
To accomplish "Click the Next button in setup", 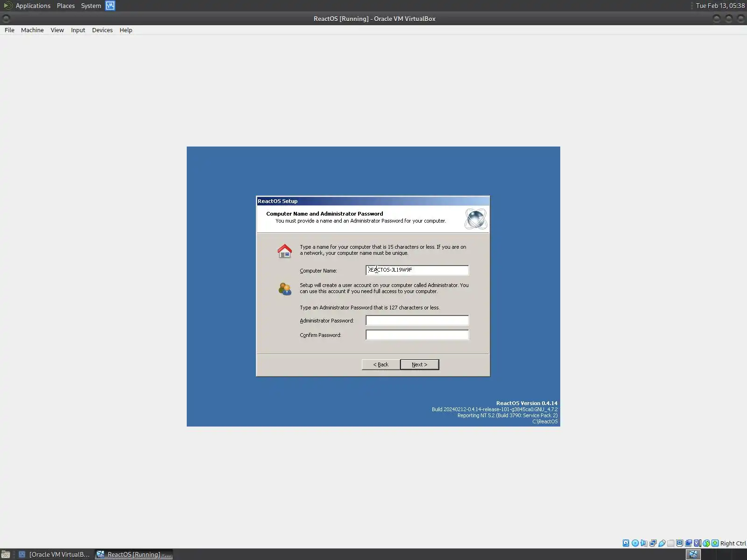I will [x=419, y=364].
